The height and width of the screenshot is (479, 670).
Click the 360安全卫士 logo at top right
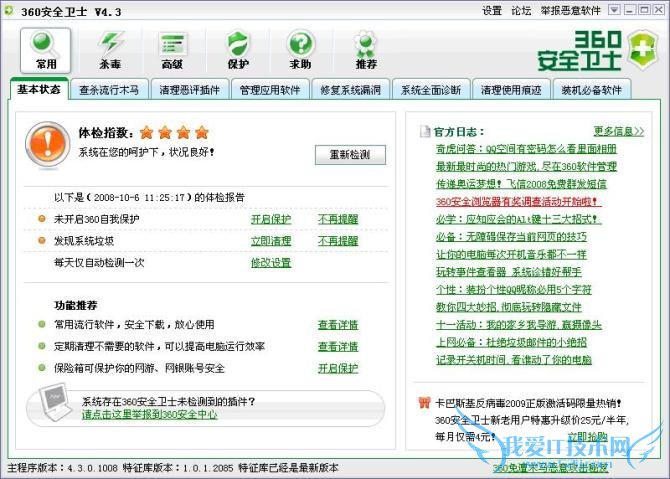(593, 48)
